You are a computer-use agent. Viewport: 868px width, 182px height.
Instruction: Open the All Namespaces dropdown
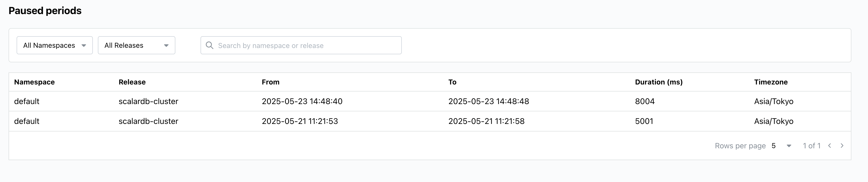coord(55,46)
